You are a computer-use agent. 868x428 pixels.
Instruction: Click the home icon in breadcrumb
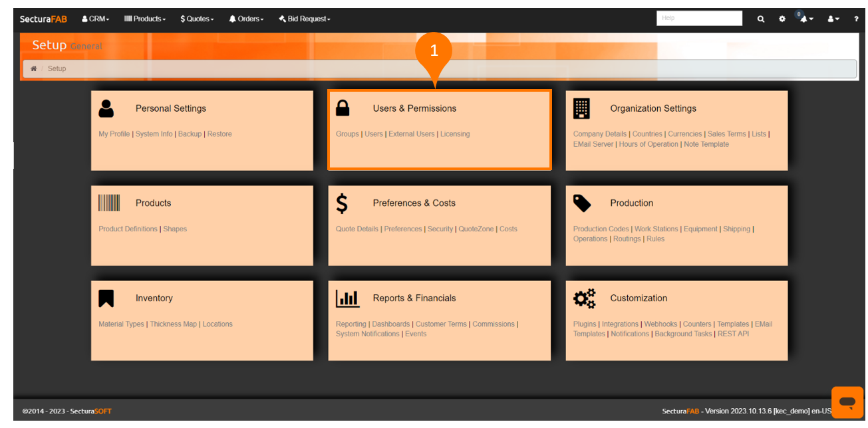(x=34, y=68)
